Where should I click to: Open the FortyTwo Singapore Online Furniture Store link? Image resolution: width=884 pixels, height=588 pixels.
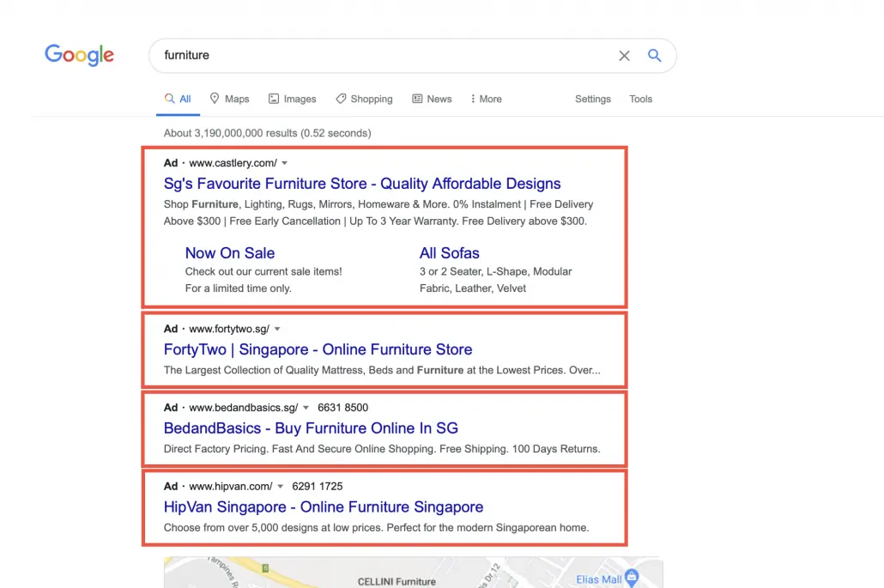[x=318, y=349]
